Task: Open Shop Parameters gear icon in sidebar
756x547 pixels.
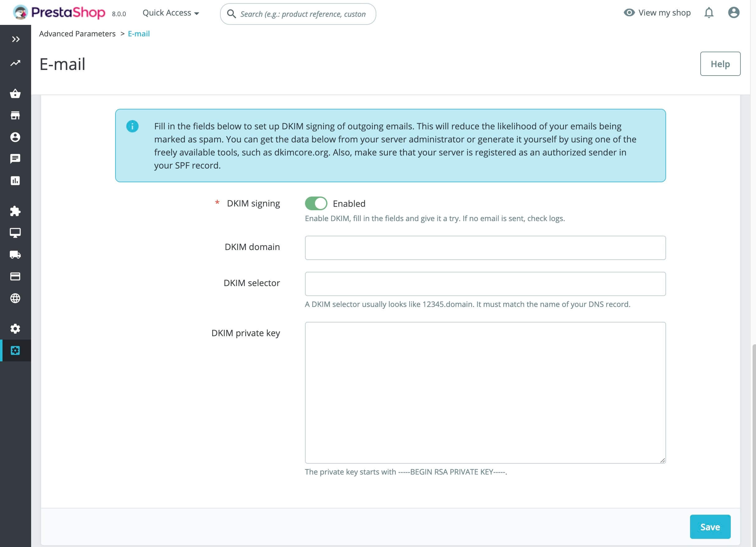Action: click(x=15, y=328)
